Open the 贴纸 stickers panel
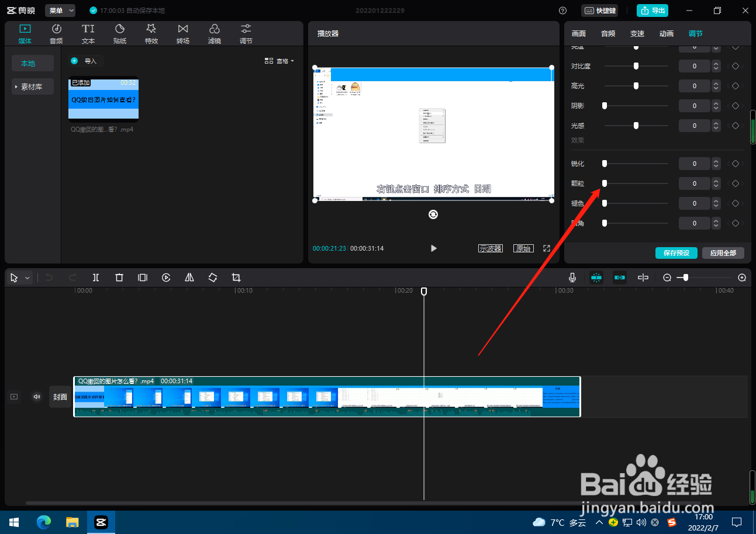Image resolution: width=756 pixels, height=534 pixels. 120,34
